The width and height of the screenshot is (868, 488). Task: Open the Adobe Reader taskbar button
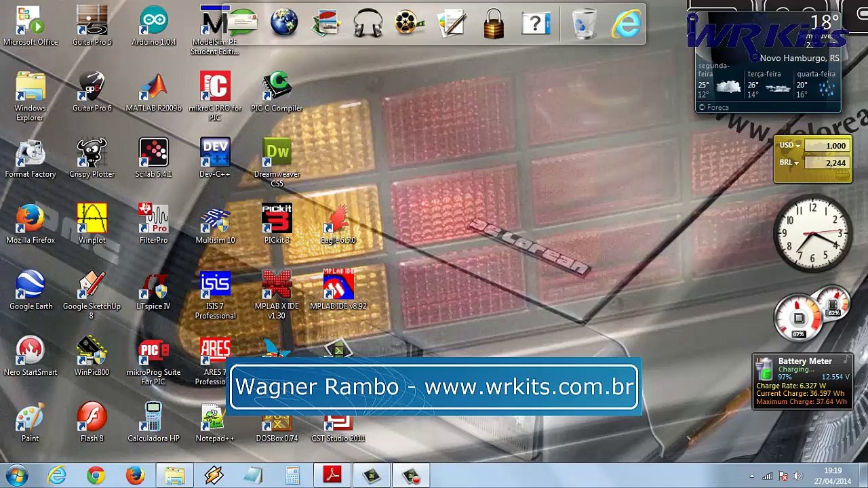[x=332, y=476]
